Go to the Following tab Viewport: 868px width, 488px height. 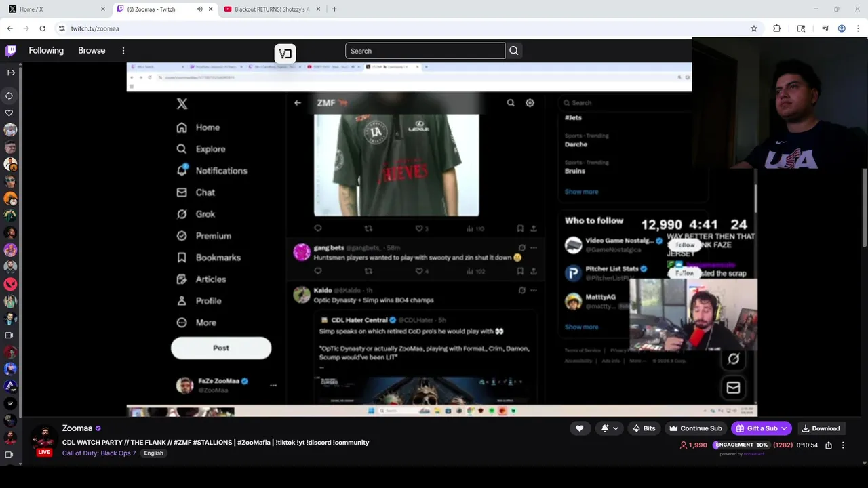pos(46,51)
